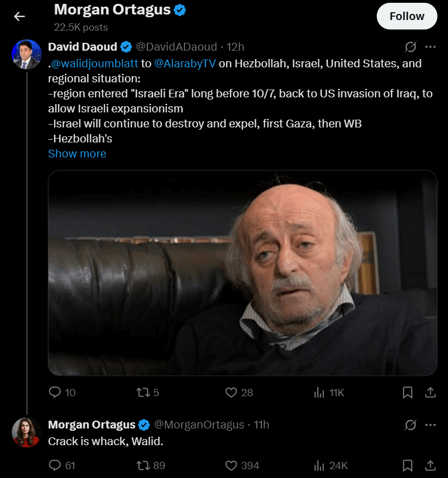
Task: Share David Daoud's post
Action: coord(430,392)
